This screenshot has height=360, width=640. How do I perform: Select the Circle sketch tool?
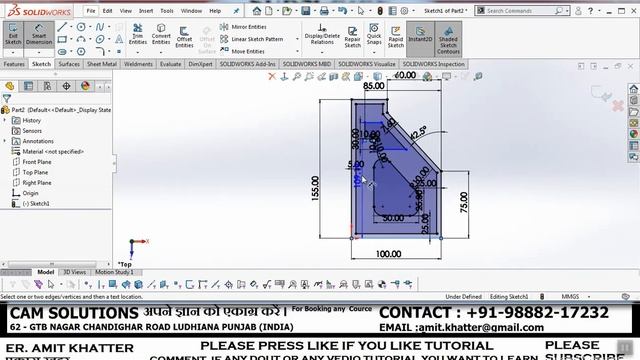[x=81, y=27]
